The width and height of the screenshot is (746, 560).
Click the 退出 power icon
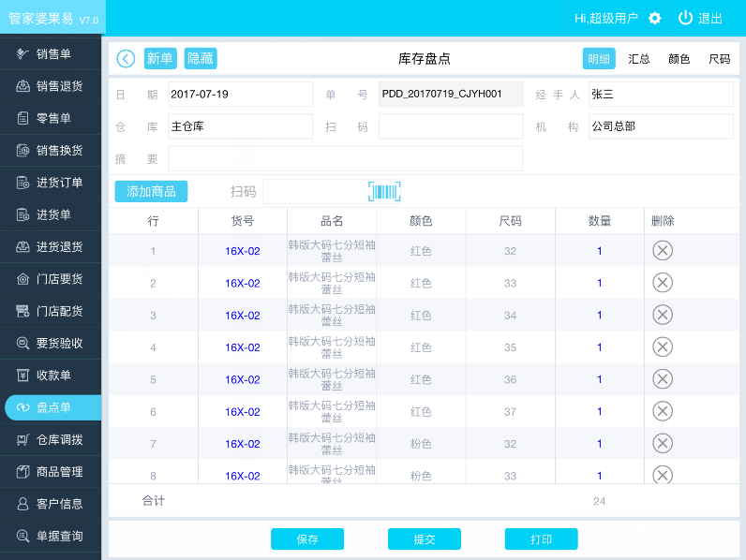coord(685,18)
